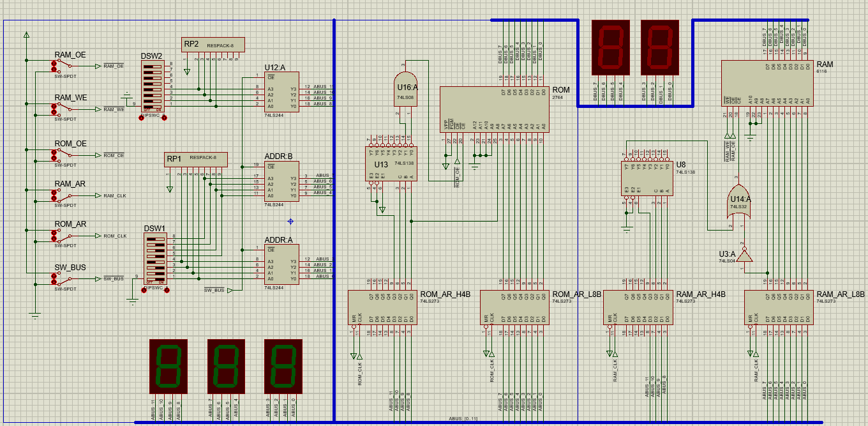Select the ROM_AR_H4B 74LS273 register
The image size is (868, 426).
click(382, 307)
